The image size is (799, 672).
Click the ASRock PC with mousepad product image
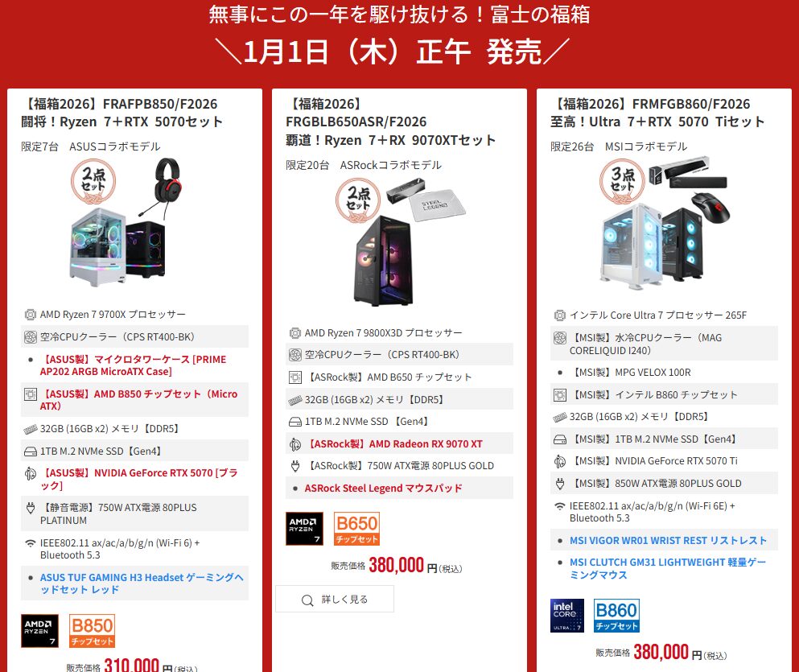pos(400,241)
